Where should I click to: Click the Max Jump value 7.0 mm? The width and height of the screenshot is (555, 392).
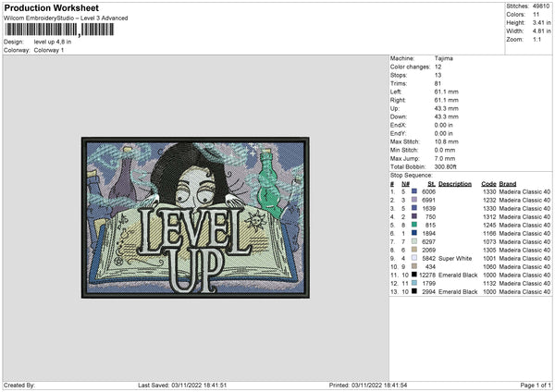(445, 158)
